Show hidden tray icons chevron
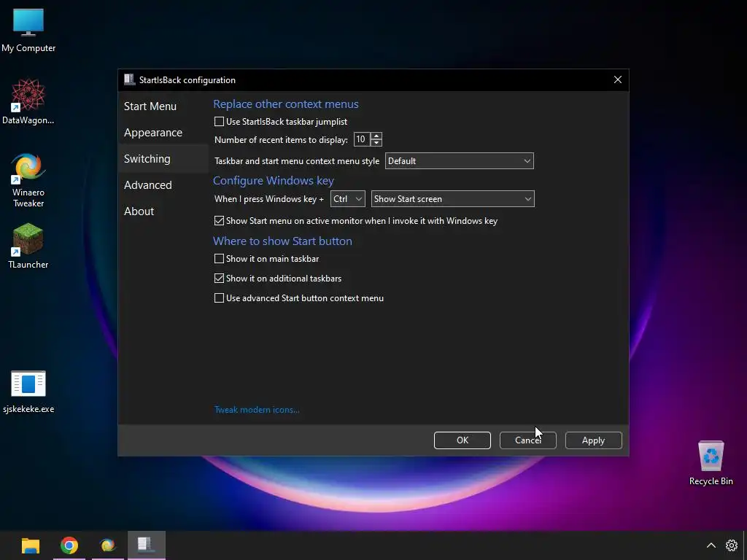 711,545
